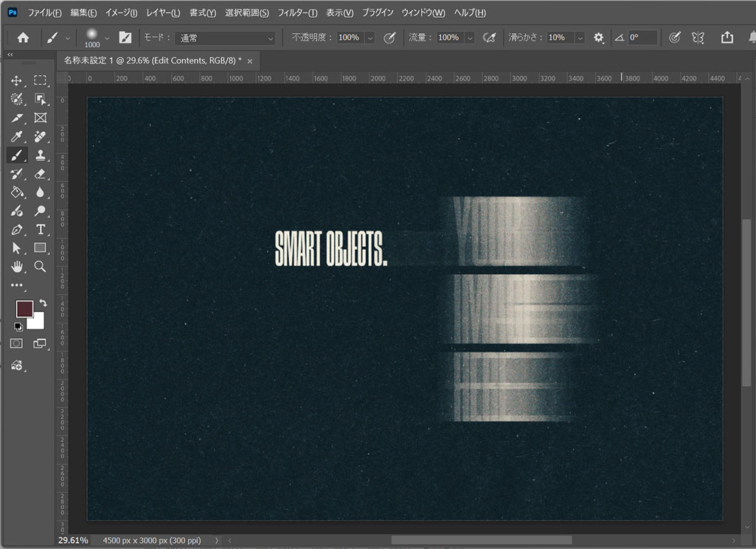Expand the brush preset picker arrow

[108, 38]
